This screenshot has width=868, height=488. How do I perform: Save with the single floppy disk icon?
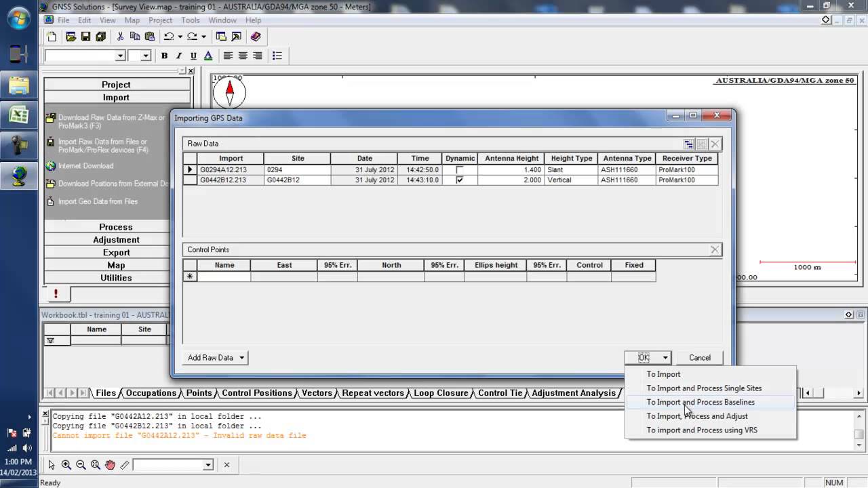coord(86,37)
